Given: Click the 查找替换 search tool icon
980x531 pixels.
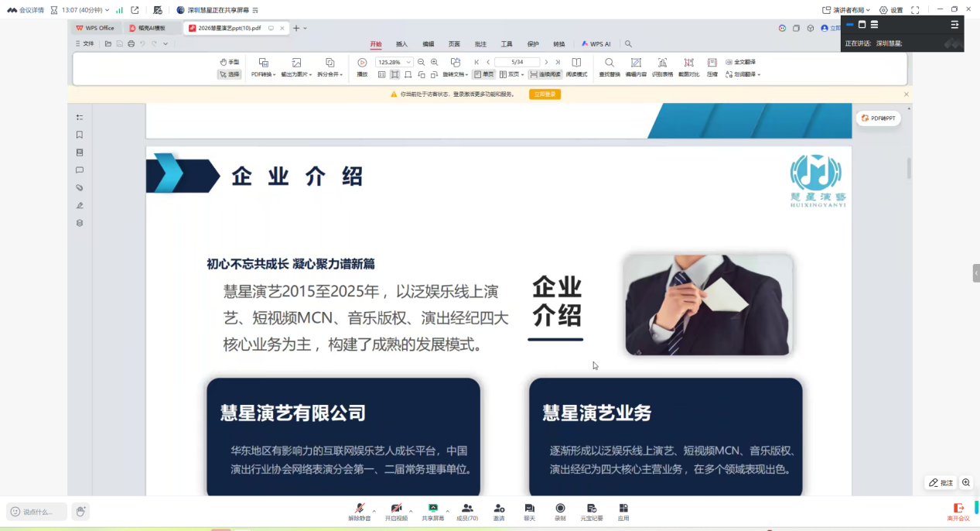Looking at the screenshot, I should point(610,63).
